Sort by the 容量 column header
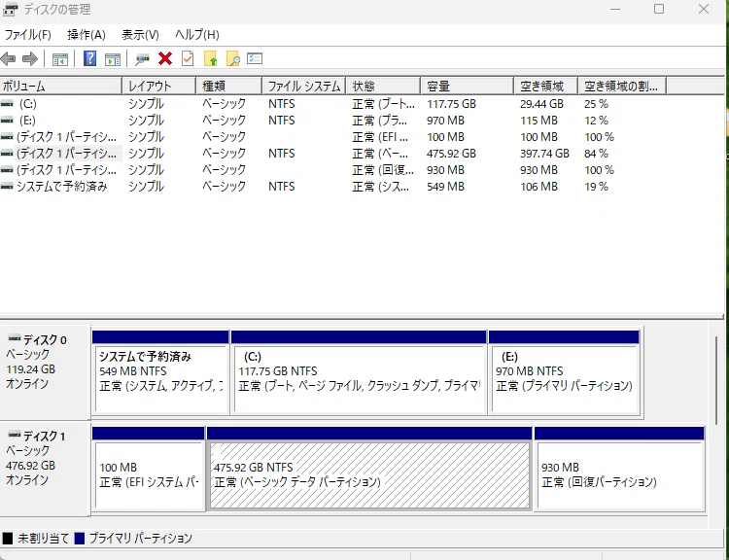The height and width of the screenshot is (560, 729). 467,87
